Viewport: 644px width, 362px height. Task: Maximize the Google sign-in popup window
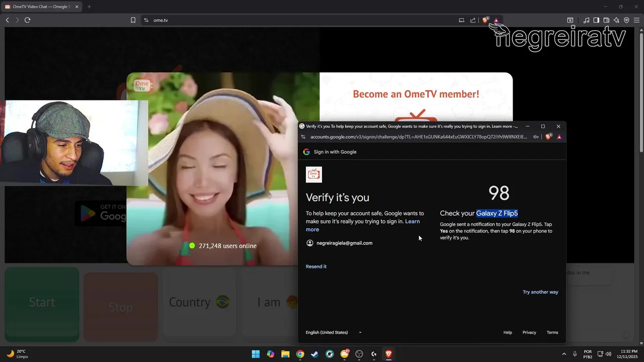click(543, 126)
